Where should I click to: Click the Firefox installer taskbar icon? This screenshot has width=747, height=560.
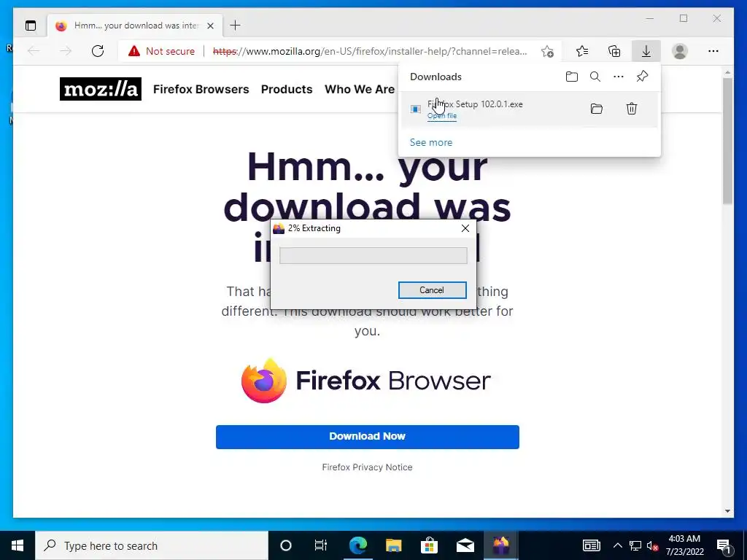tap(500, 545)
